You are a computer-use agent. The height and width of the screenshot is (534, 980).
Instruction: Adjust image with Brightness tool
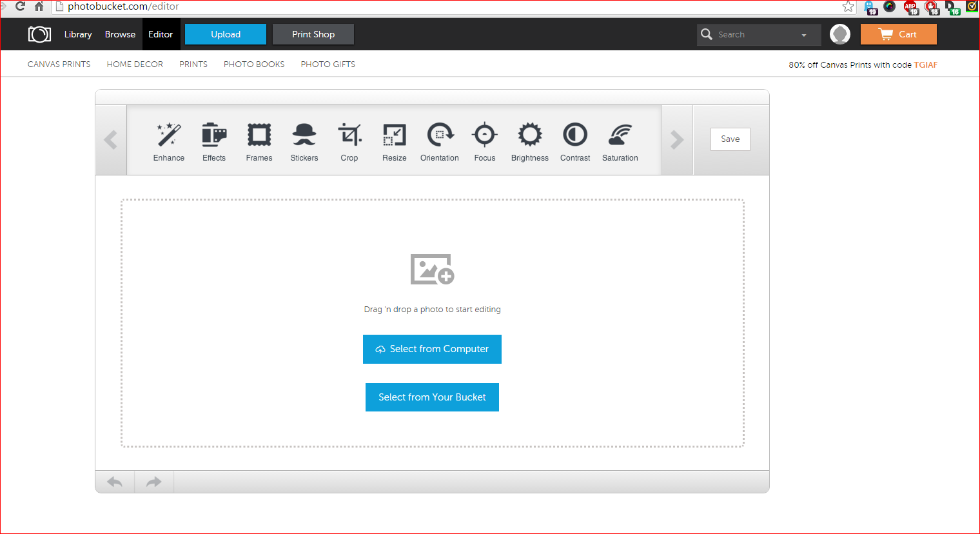click(530, 142)
